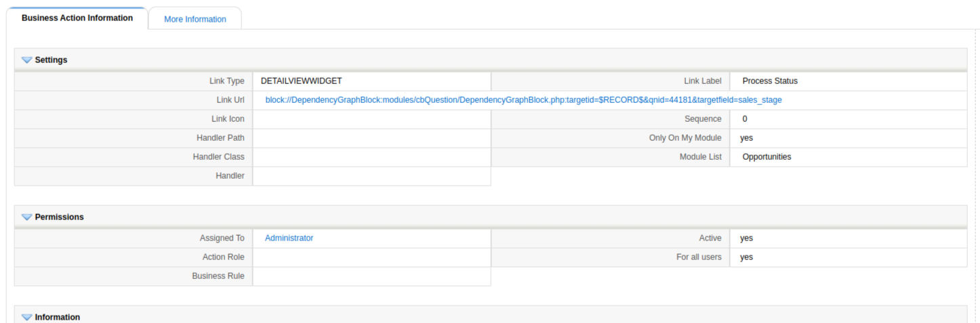Click the empty Handler Class field
Screen dimensions: 980x323
[371, 157]
